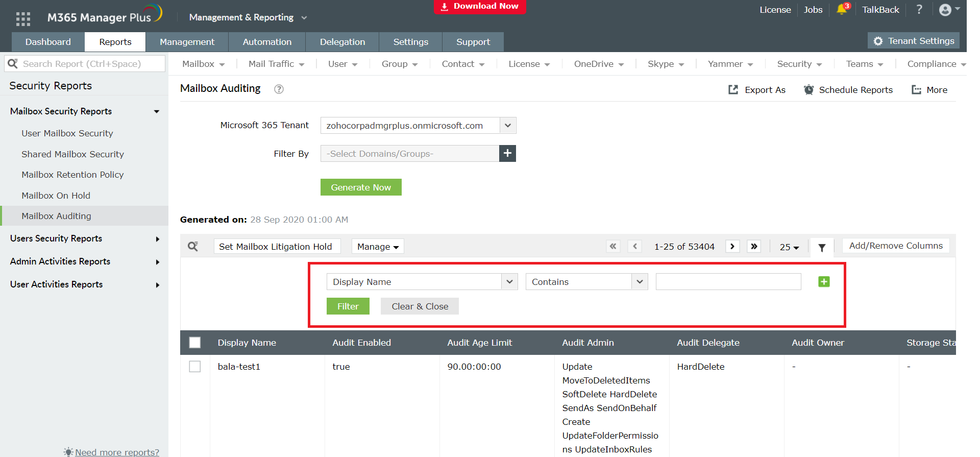Open the apps grid launcher icon
The height and width of the screenshot is (457, 980).
pyautogui.click(x=23, y=19)
